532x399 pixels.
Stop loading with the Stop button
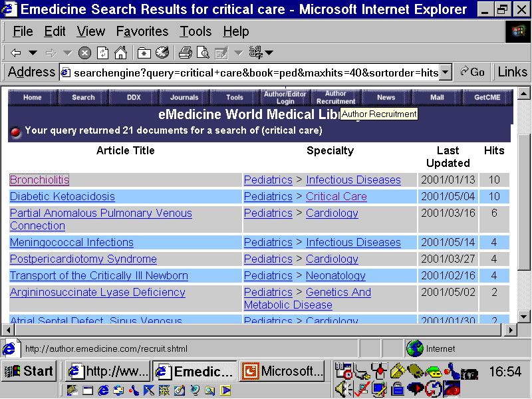(x=84, y=53)
